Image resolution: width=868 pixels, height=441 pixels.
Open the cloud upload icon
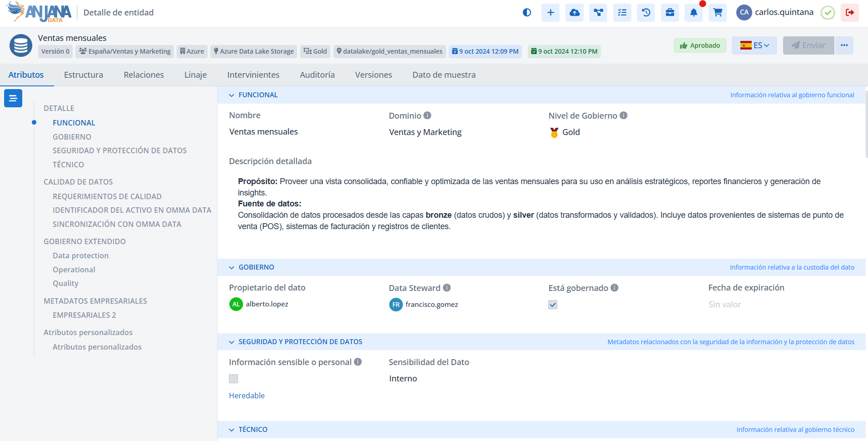point(575,13)
